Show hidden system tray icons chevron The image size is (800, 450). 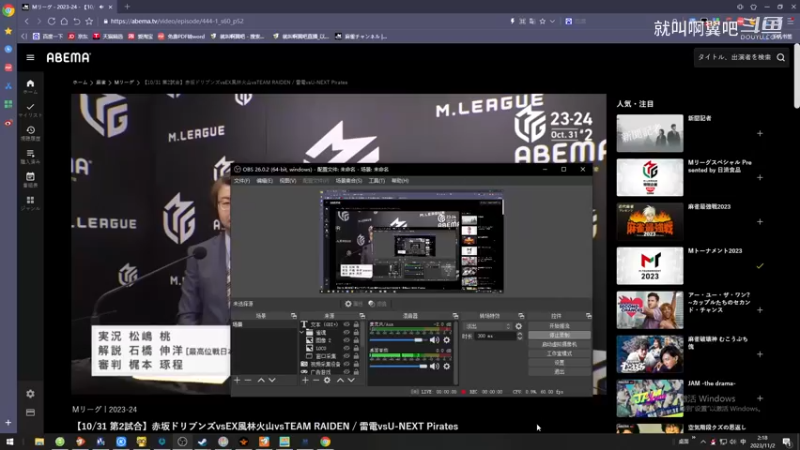[x=703, y=442]
